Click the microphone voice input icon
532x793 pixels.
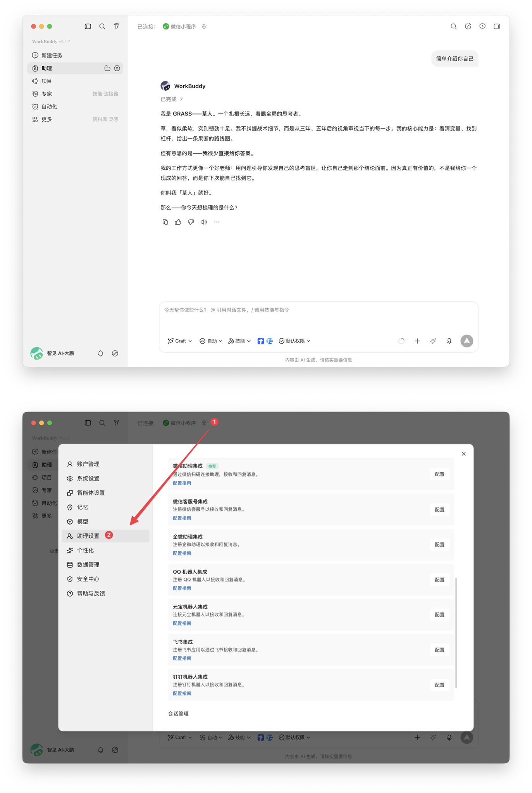click(x=449, y=341)
